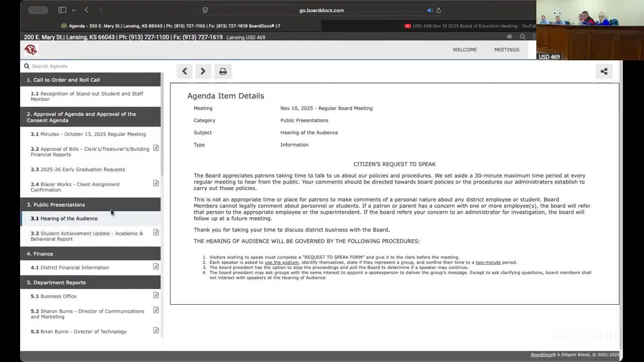644x362 pixels.
Task: Click the attachment icon for item 4.1
Action: click(x=156, y=266)
